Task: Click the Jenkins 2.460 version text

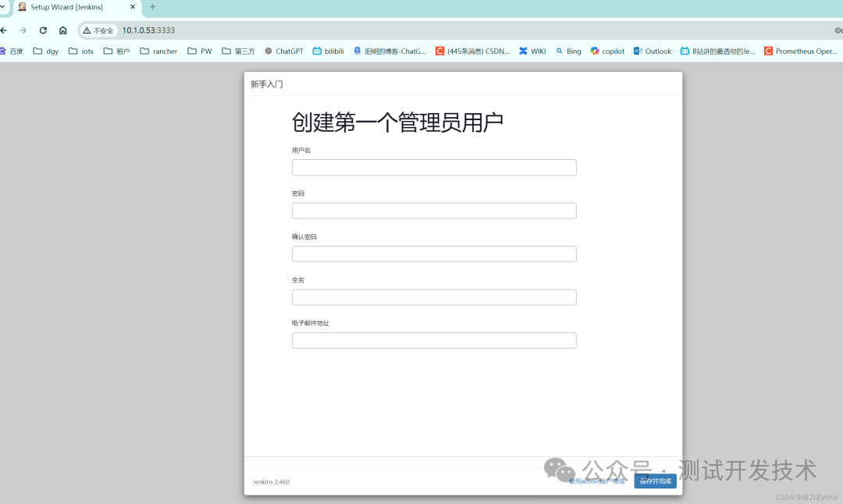Action: click(271, 482)
